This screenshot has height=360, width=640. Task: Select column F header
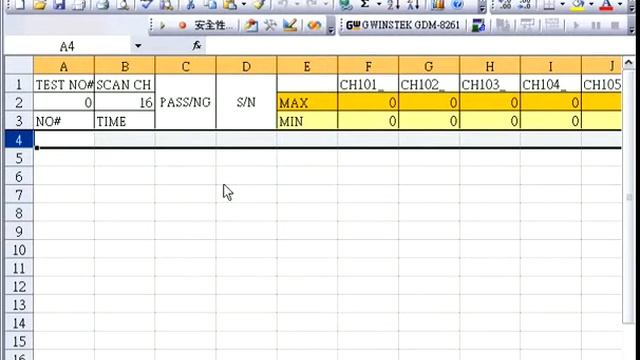(368, 66)
